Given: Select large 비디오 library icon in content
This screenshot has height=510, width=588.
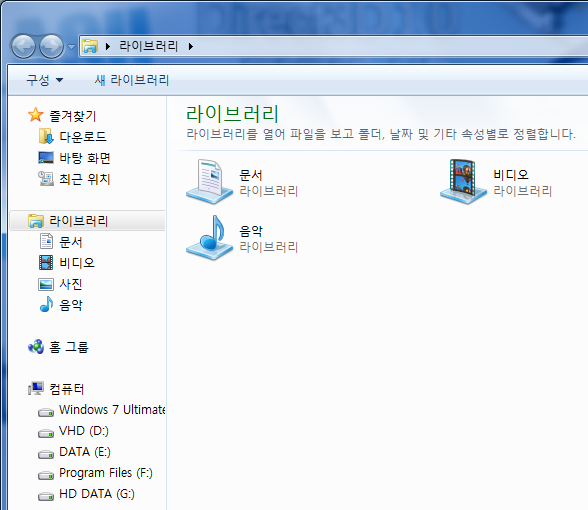Looking at the screenshot, I should [x=464, y=182].
